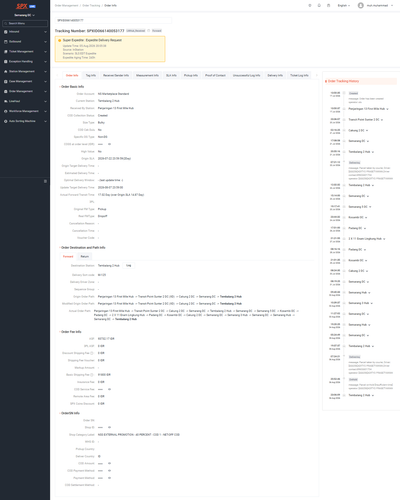Open the English language dropdown

point(344,5)
